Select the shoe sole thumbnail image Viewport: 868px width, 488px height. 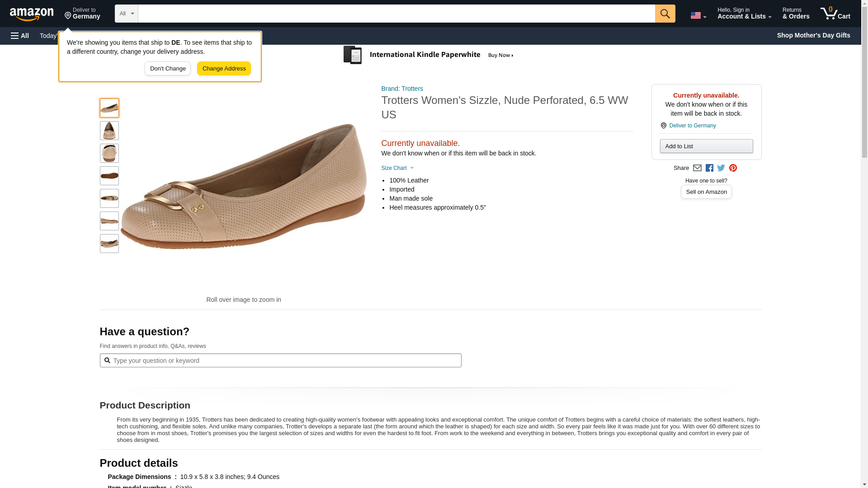click(109, 176)
